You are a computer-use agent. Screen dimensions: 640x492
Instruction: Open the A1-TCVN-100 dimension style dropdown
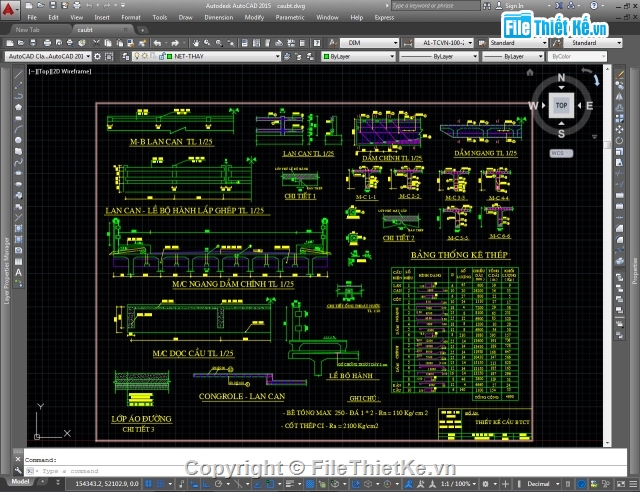(x=444, y=42)
